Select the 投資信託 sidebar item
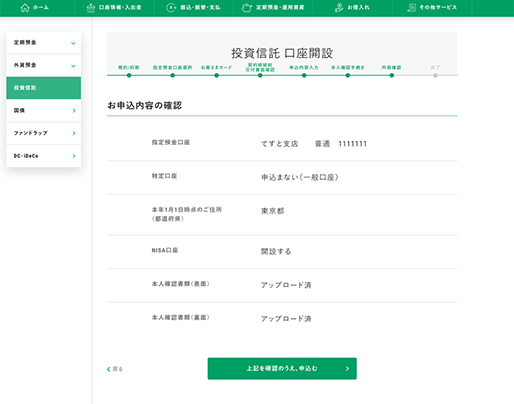Viewport: 514px width, 404px height. coord(44,88)
